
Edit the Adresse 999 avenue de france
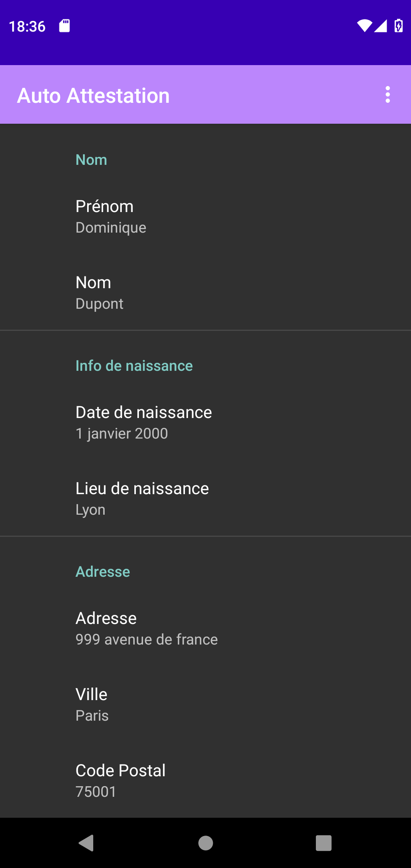(205, 628)
